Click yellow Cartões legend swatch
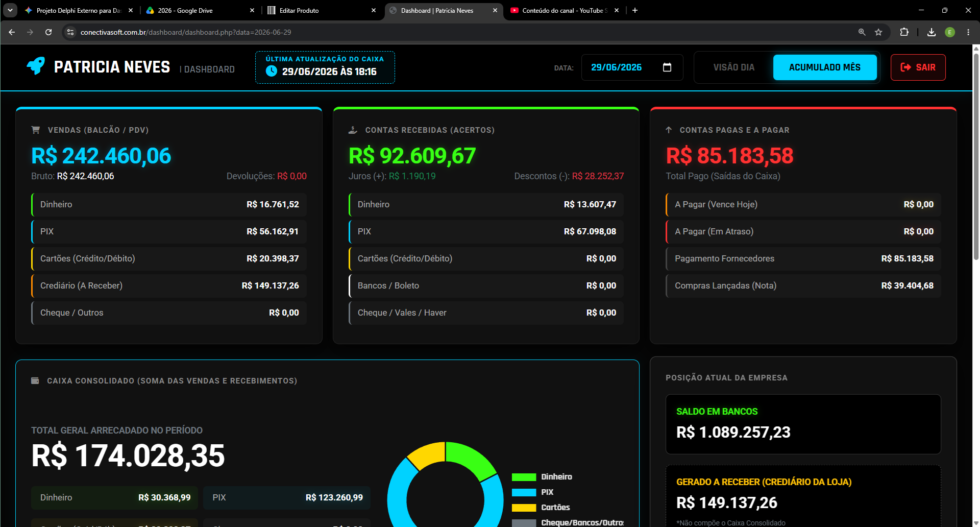This screenshot has height=527, width=980. (524, 508)
